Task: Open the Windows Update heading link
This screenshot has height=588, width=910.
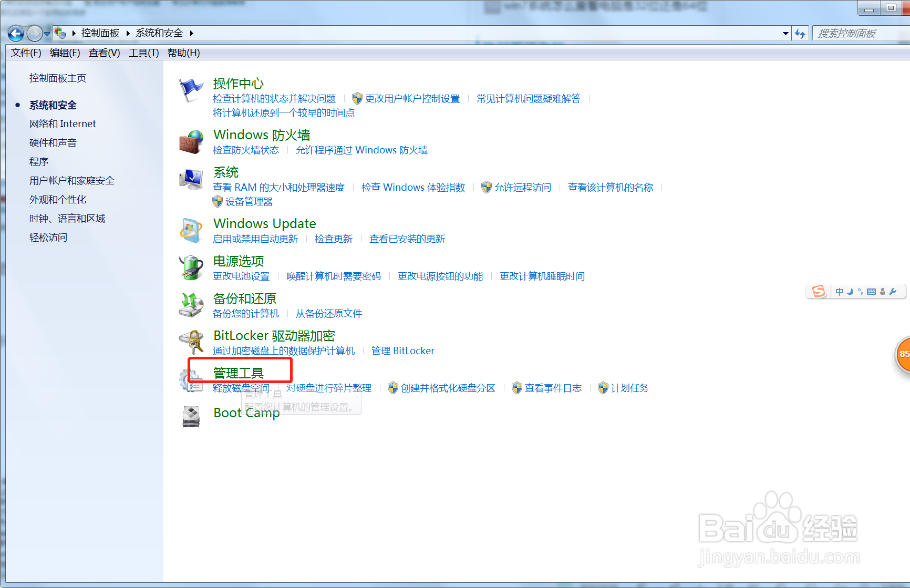Action: [x=265, y=224]
